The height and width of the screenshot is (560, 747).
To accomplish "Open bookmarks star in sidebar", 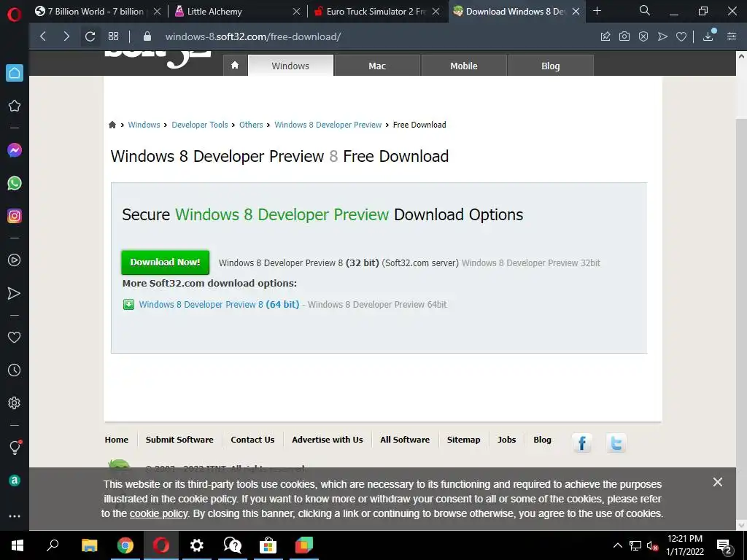I will click(15, 106).
